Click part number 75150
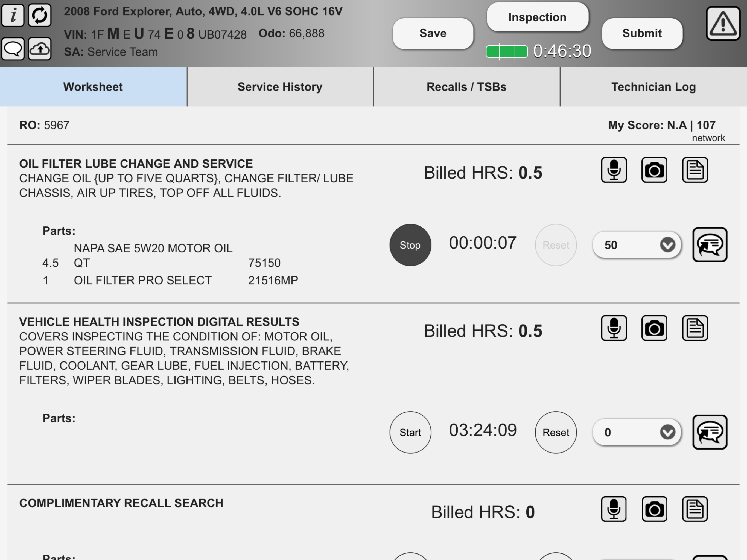The height and width of the screenshot is (560, 747). point(264,263)
